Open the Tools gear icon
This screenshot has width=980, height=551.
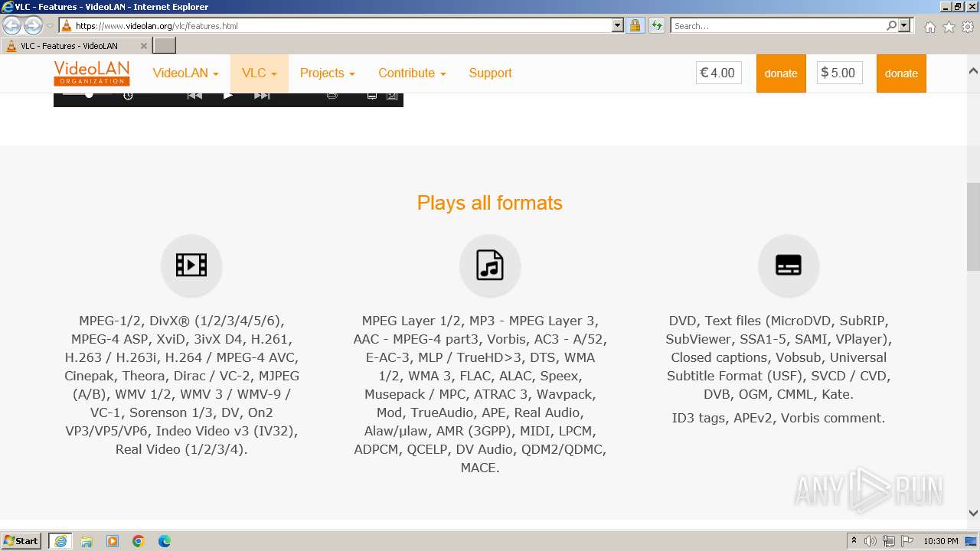(x=968, y=27)
